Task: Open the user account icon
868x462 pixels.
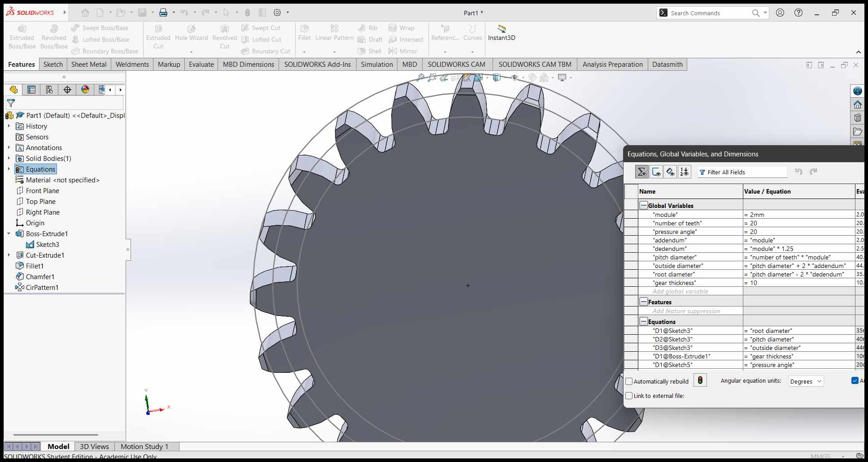Action: pos(780,13)
